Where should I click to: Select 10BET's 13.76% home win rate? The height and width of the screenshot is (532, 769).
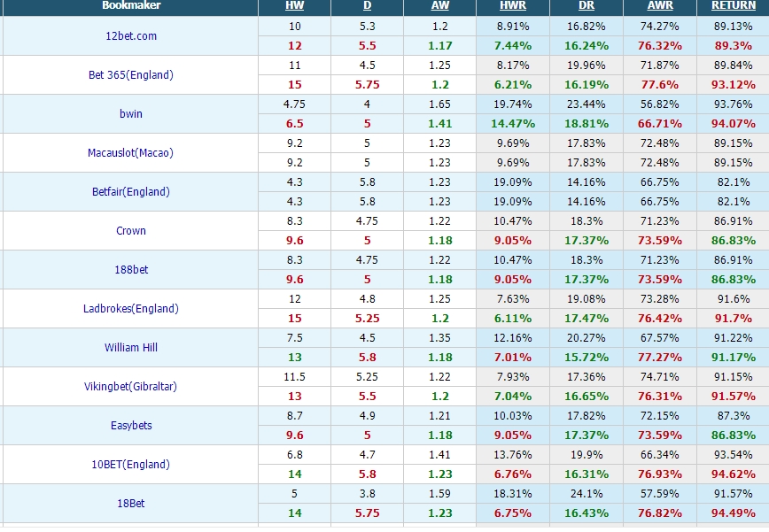pyautogui.click(x=512, y=455)
